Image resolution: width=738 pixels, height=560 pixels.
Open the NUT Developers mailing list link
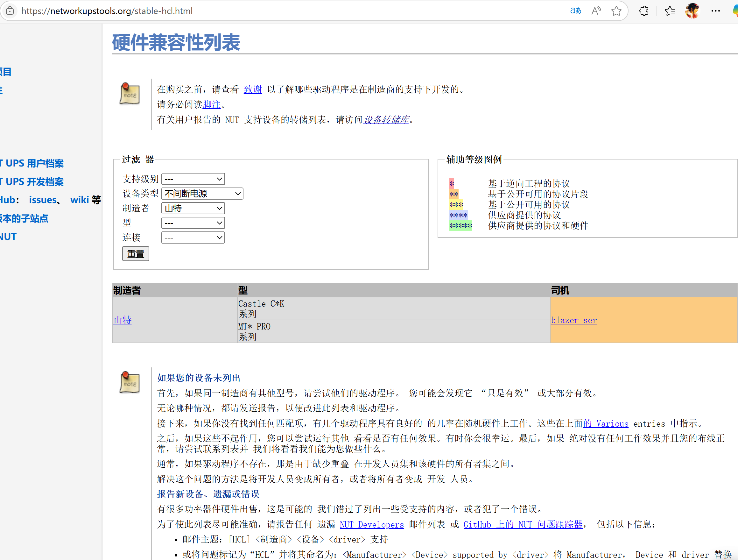point(372,524)
